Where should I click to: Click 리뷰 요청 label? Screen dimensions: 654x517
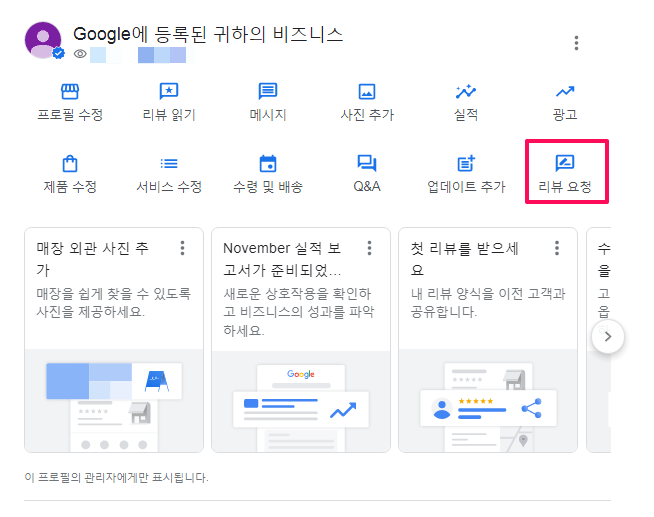(565, 187)
